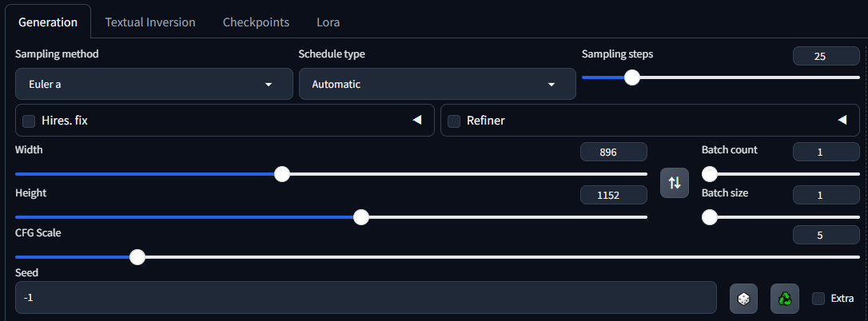
Task: Click the Sampling steps slider handle
Action: (x=632, y=77)
